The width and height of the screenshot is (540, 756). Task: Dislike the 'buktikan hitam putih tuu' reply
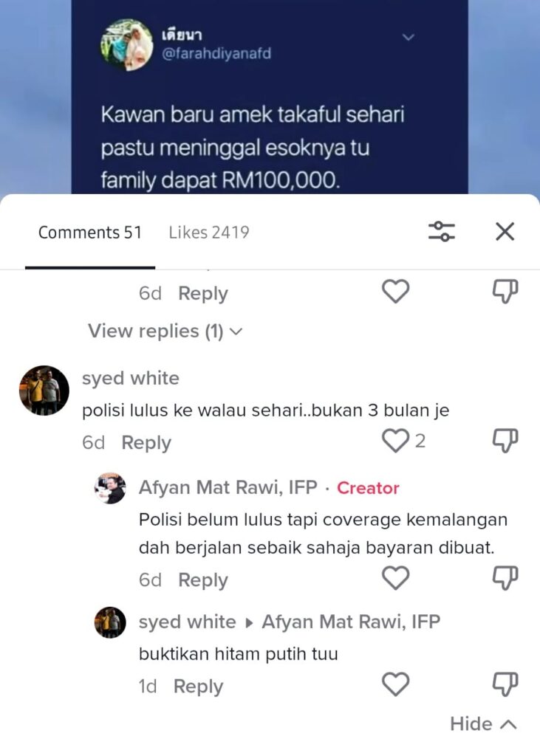click(x=505, y=684)
